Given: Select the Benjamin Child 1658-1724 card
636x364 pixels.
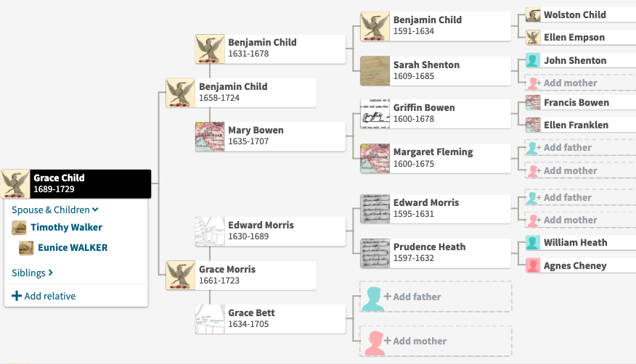Looking at the screenshot, I should click(241, 93).
